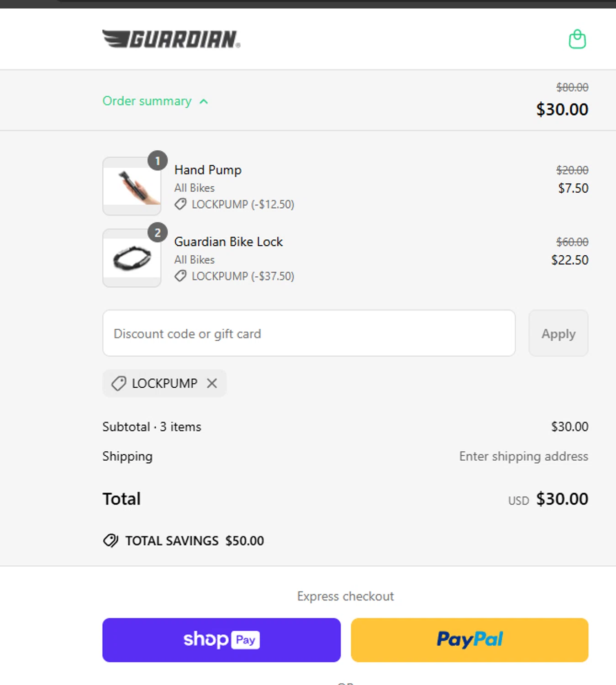Focus the Discount code or gift card field
Image resolution: width=616 pixels, height=685 pixels.
[x=309, y=333]
